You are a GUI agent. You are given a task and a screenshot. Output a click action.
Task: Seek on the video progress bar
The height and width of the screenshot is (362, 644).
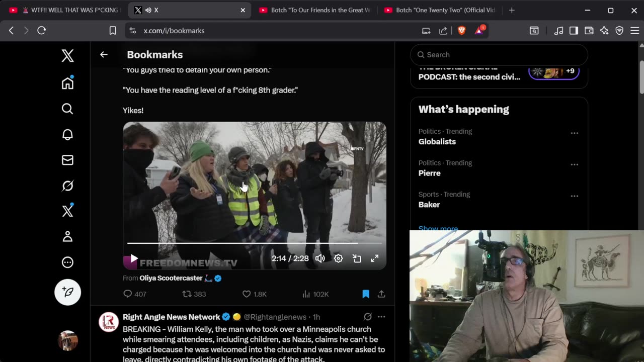[x=255, y=243]
